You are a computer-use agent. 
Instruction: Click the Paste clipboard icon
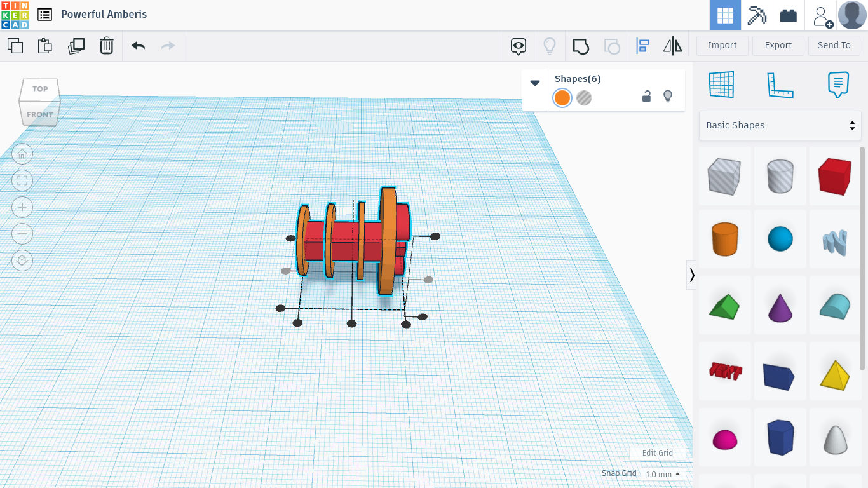(x=44, y=46)
